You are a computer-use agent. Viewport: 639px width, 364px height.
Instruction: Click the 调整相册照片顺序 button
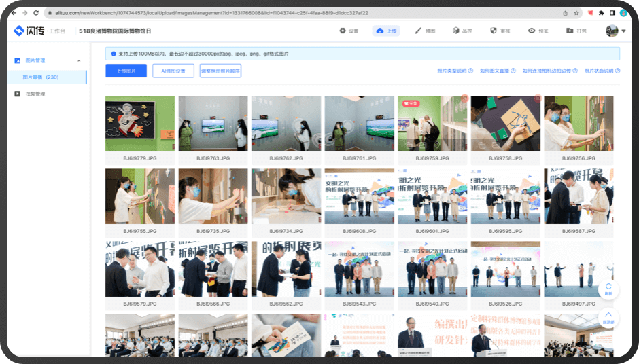pos(220,71)
